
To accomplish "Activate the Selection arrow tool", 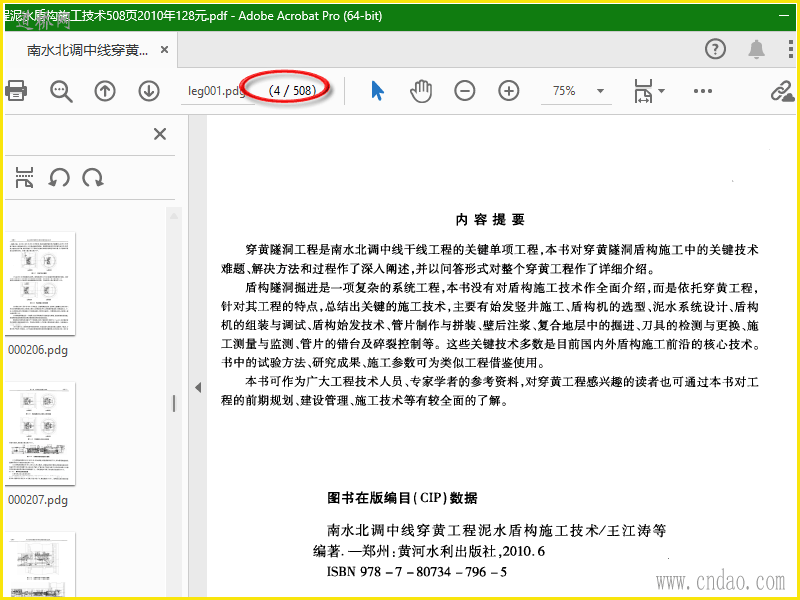I will coord(377,91).
